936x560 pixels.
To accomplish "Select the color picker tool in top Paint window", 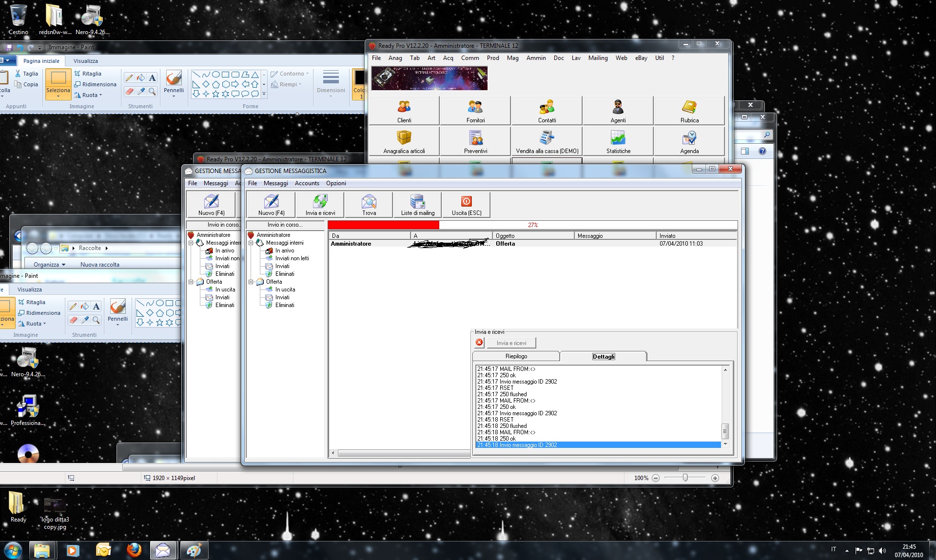I will [x=141, y=91].
